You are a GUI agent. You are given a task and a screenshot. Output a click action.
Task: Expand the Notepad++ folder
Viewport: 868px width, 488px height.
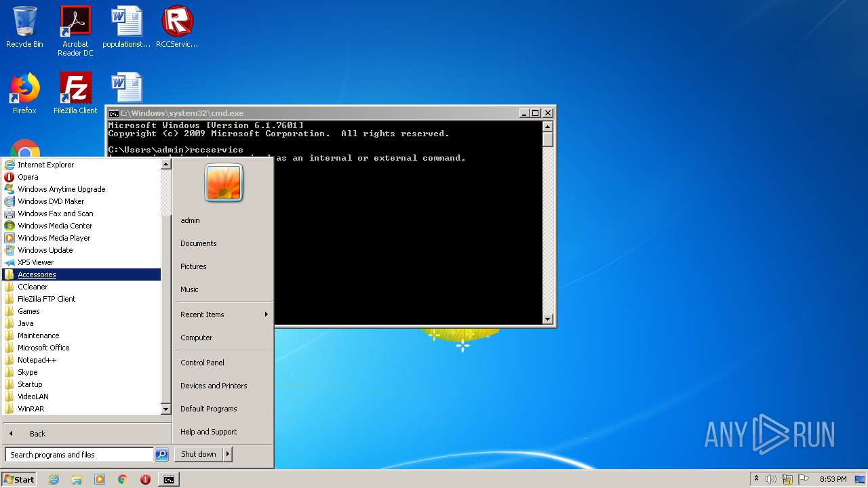81,360
